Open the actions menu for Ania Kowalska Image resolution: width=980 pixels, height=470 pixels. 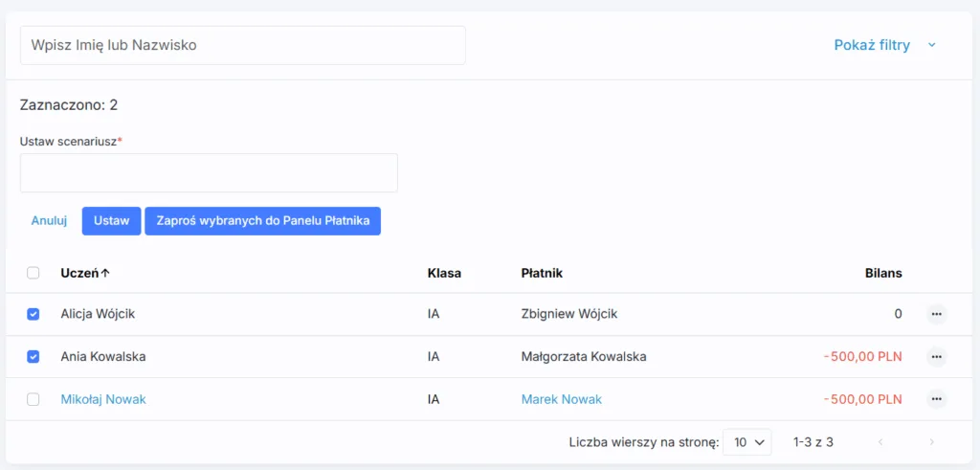tap(936, 357)
